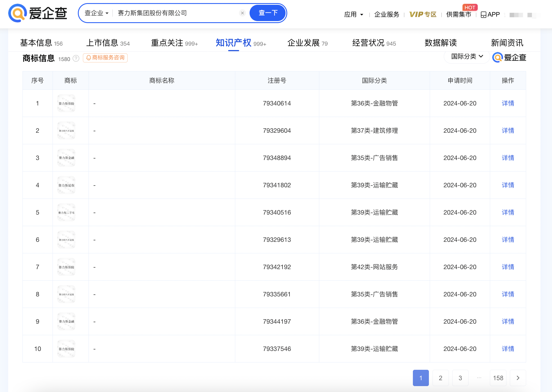Go to next page with arrow icon
The width and height of the screenshot is (552, 392).
click(518, 378)
